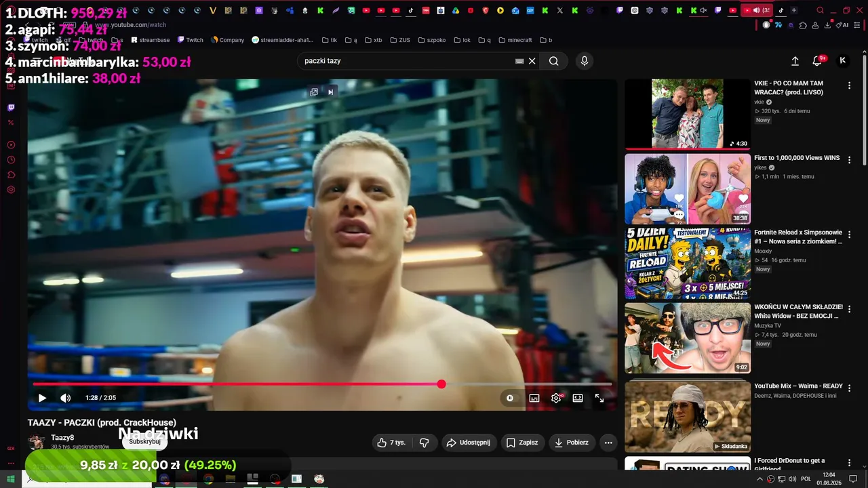Screen dimensions: 868x488
Task: Open Twitch in the browser sidebar
Action: click(x=11, y=107)
